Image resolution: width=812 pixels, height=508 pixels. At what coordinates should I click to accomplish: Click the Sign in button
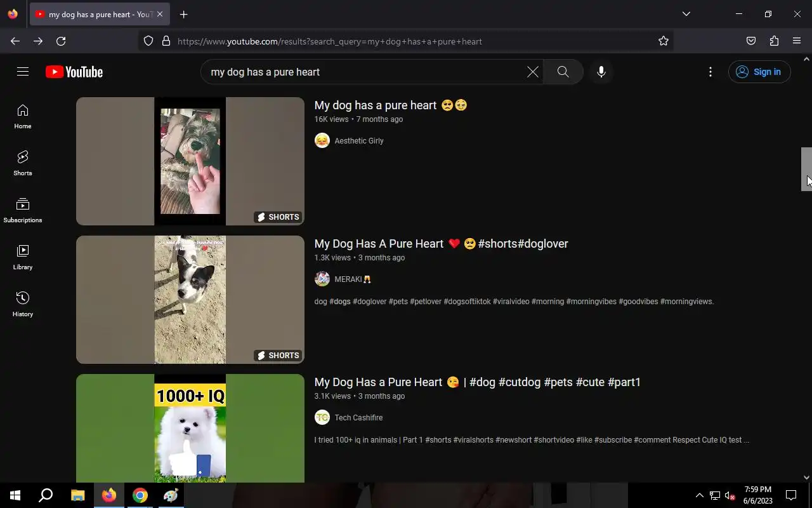759,72
